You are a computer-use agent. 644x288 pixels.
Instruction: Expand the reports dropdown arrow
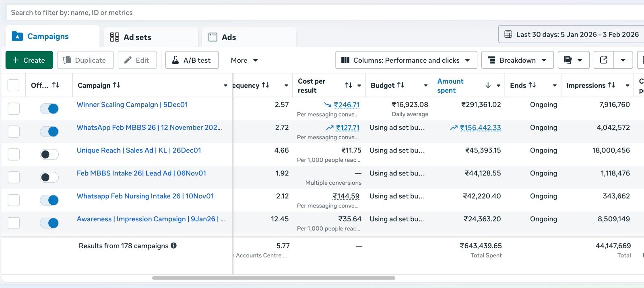pos(580,60)
